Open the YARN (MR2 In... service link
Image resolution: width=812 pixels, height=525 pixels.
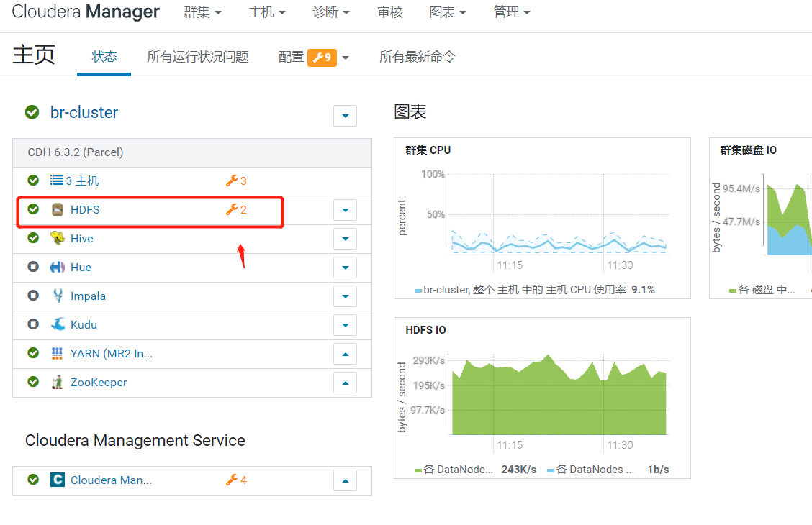[x=112, y=354]
